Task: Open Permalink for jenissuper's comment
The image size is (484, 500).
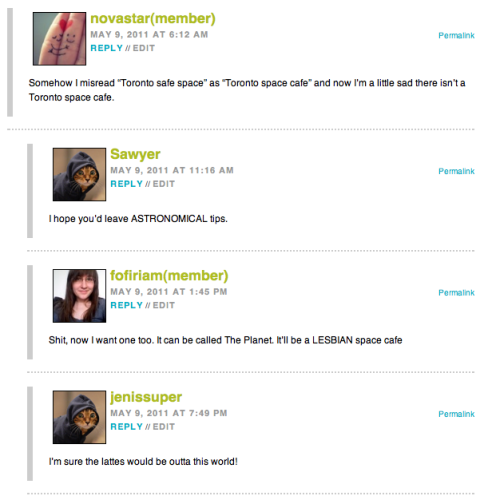Action: [x=456, y=414]
